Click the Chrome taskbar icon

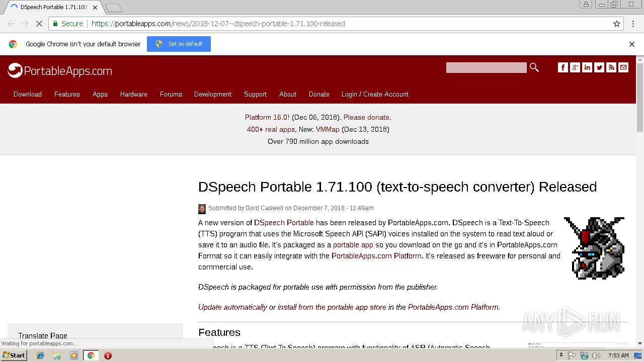(x=91, y=355)
